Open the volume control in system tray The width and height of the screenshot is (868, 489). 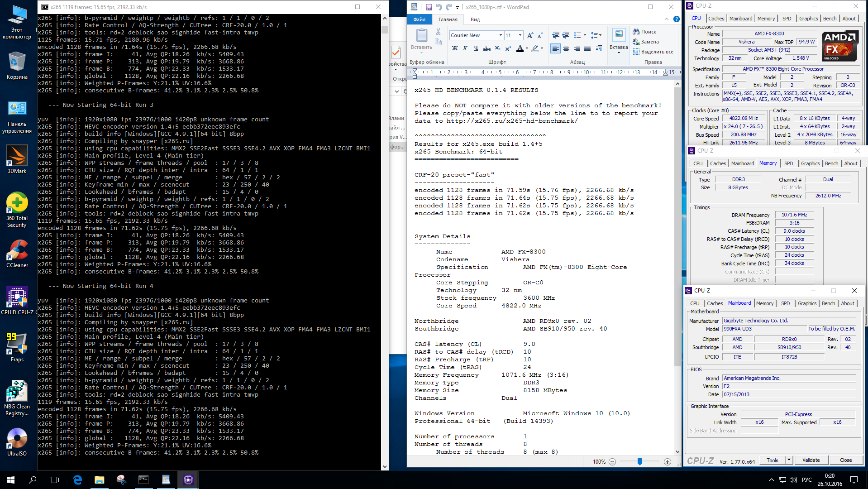tap(793, 480)
